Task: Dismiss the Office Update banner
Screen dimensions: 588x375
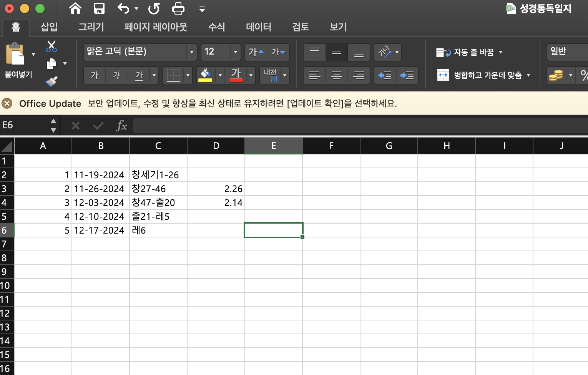Action: click(x=7, y=103)
